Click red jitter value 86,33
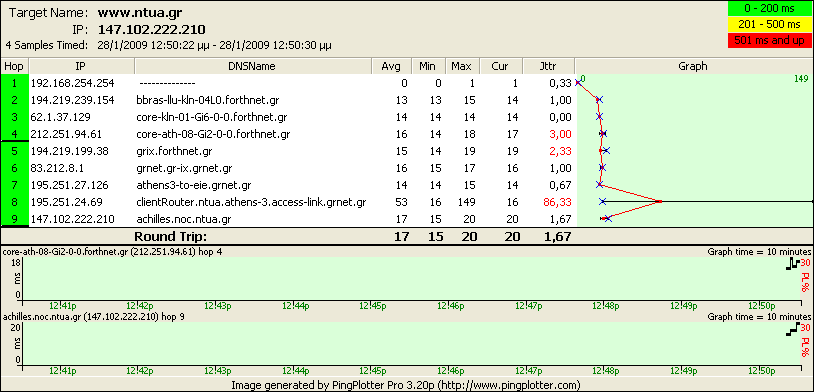Image resolution: width=814 pixels, height=392 pixels. pyautogui.click(x=557, y=202)
